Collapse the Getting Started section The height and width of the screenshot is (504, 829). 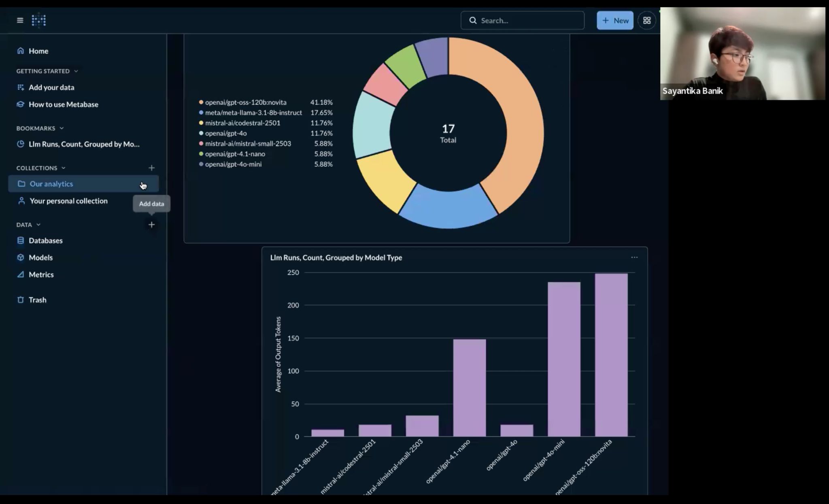click(x=76, y=71)
